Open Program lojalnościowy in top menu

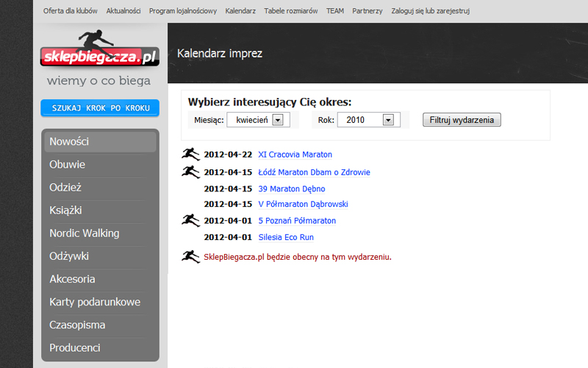tap(183, 11)
